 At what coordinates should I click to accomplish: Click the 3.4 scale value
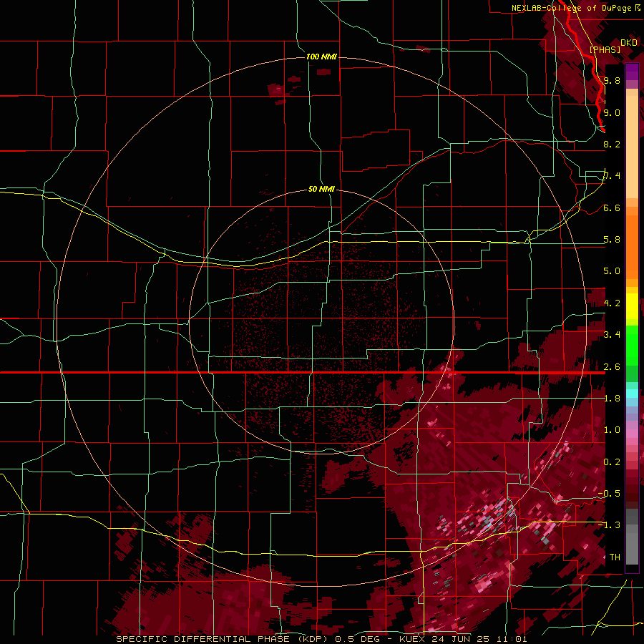pos(612,335)
